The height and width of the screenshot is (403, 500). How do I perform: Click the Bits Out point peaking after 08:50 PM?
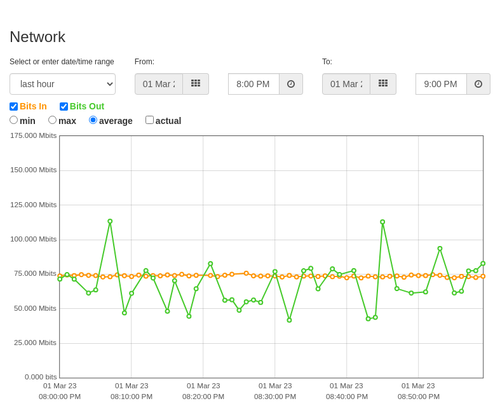click(440, 249)
